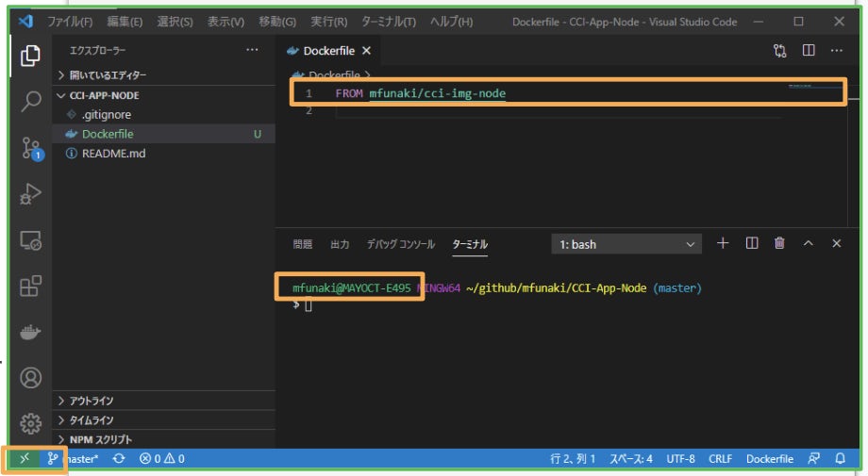The width and height of the screenshot is (868, 476).
Task: Kill the terminal with trash icon
Action: click(x=779, y=243)
